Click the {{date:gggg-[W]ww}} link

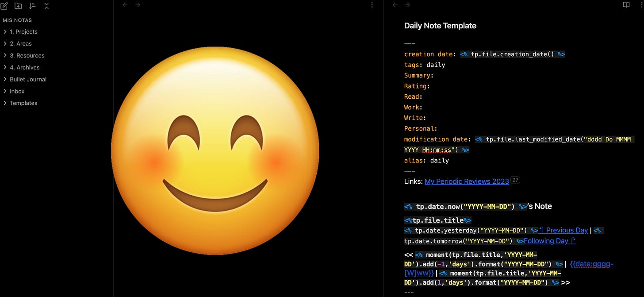click(509, 268)
